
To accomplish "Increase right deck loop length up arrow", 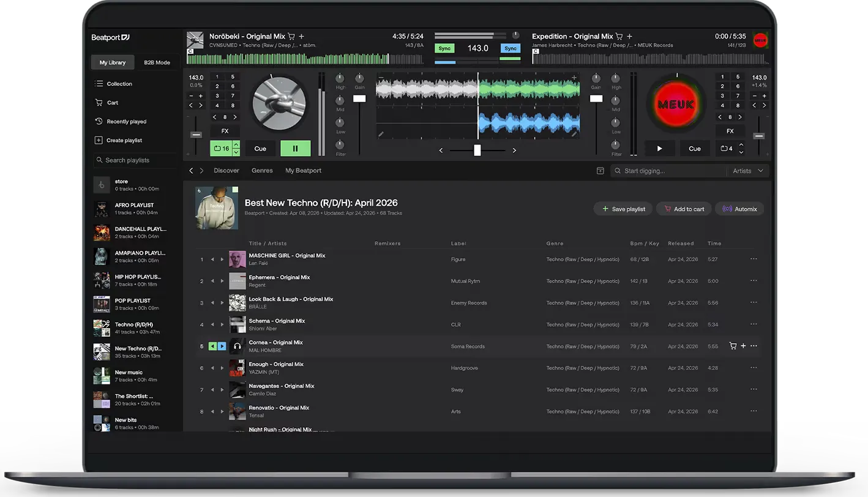I will click(741, 145).
